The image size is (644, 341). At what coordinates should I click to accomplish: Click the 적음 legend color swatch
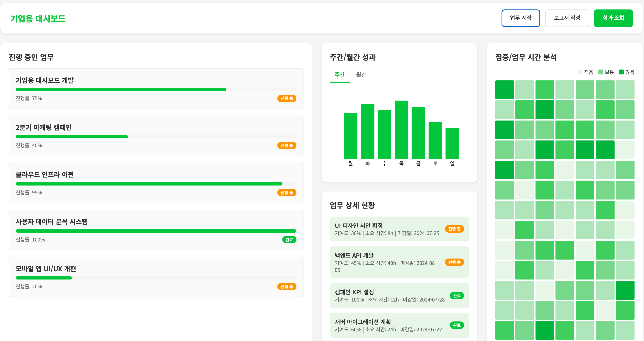580,72
